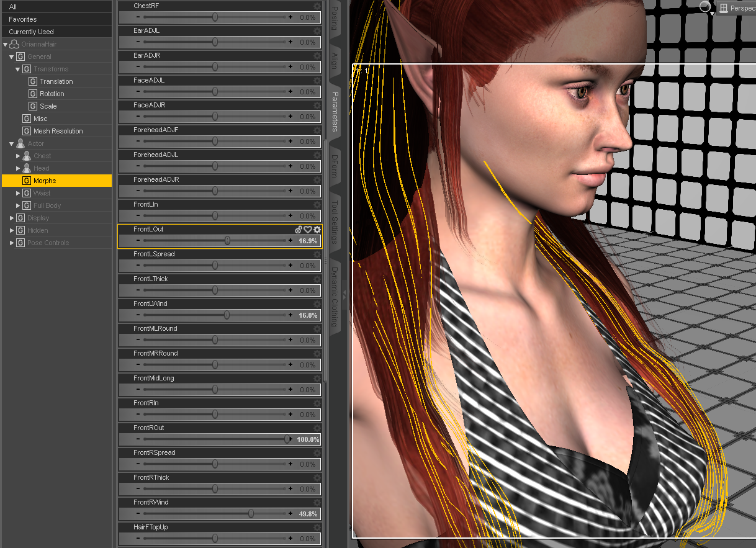Open ForeheadADJL settings gear icon
Image resolution: width=756 pixels, height=548 pixels.
(317, 155)
